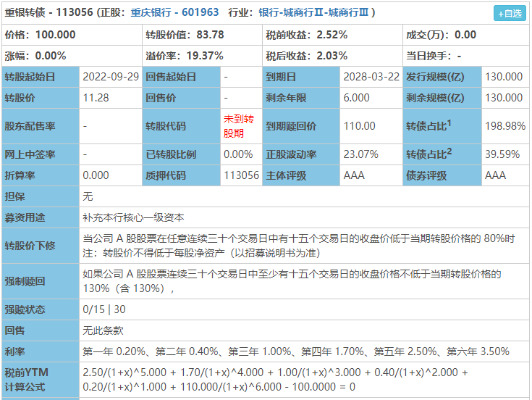Select the 税后收益 value 2.03%
The height and width of the screenshot is (400, 532).
click(x=332, y=56)
